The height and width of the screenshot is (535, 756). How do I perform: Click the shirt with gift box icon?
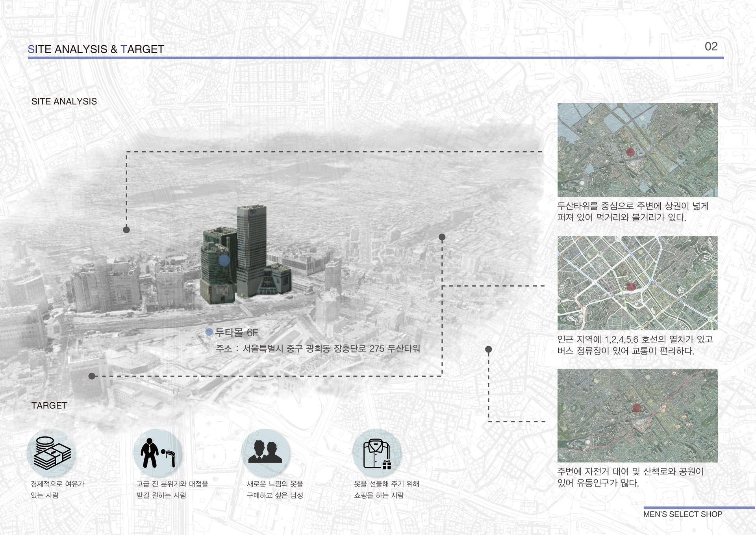pos(377,453)
